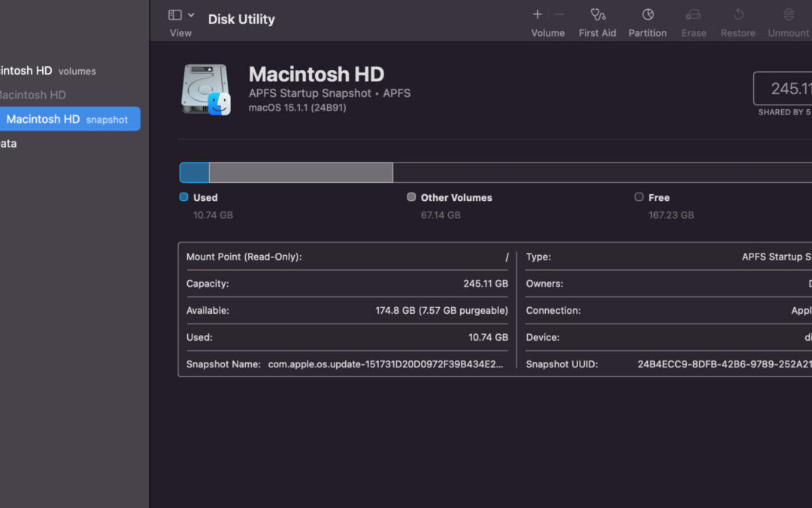Click the remove volume minus icon
The height and width of the screenshot is (508, 812).
[559, 14]
